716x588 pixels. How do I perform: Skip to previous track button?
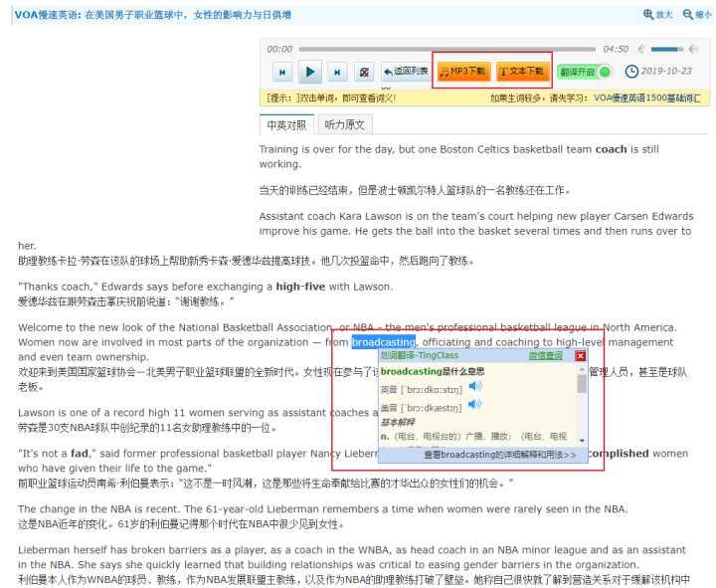(x=282, y=73)
